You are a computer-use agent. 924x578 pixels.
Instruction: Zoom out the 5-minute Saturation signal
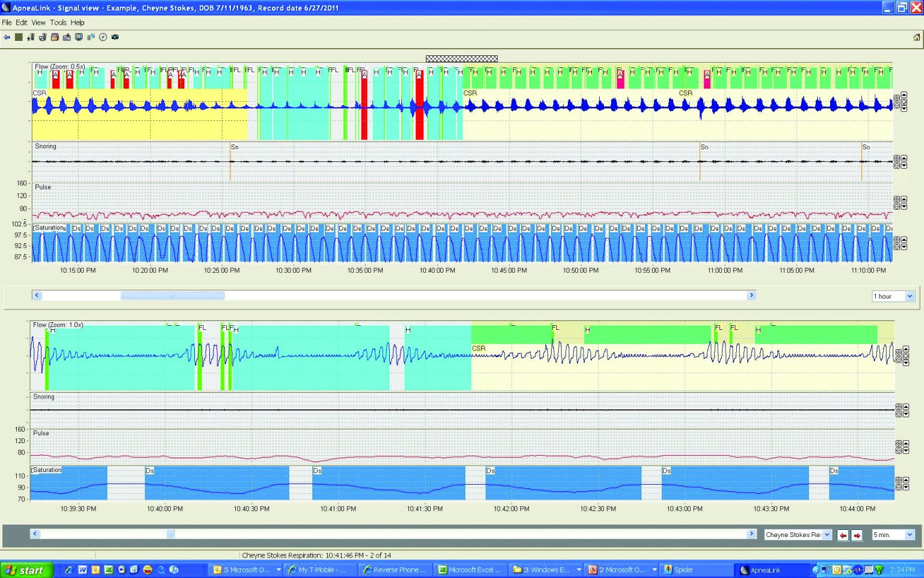[x=899, y=486]
